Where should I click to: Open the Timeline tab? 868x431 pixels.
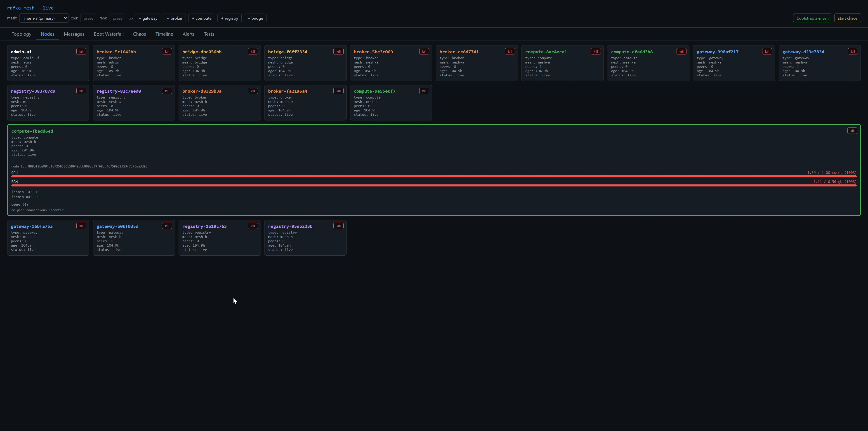pos(164,34)
